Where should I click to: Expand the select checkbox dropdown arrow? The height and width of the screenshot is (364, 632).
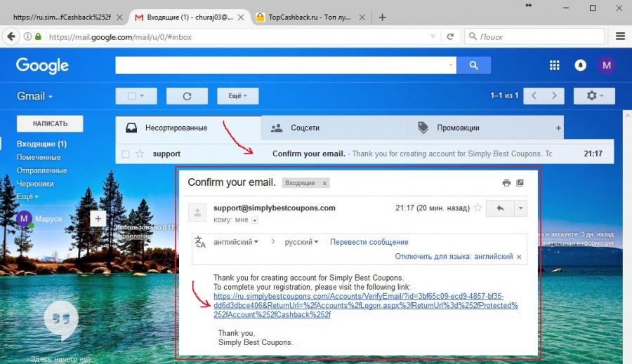point(141,96)
